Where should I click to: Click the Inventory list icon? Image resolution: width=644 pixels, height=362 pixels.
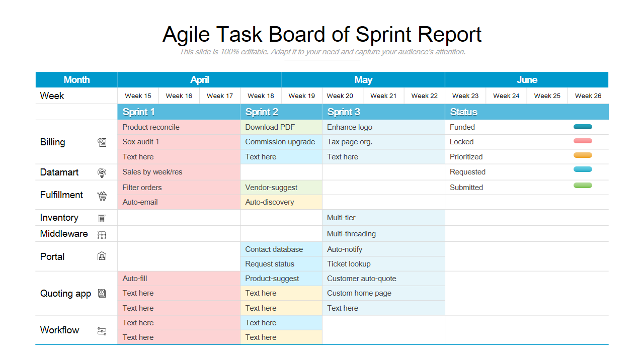[102, 218]
